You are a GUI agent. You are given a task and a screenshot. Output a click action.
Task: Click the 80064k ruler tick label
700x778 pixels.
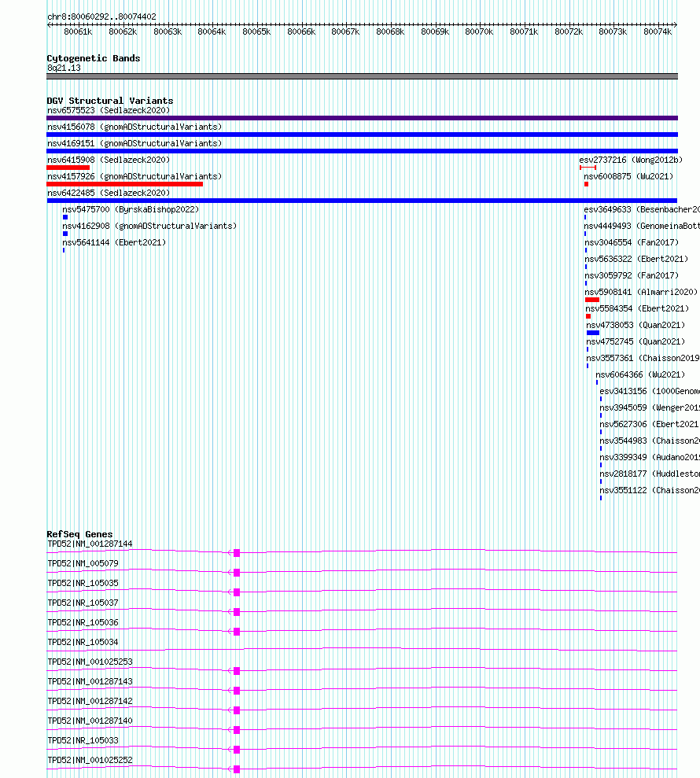[x=212, y=31]
